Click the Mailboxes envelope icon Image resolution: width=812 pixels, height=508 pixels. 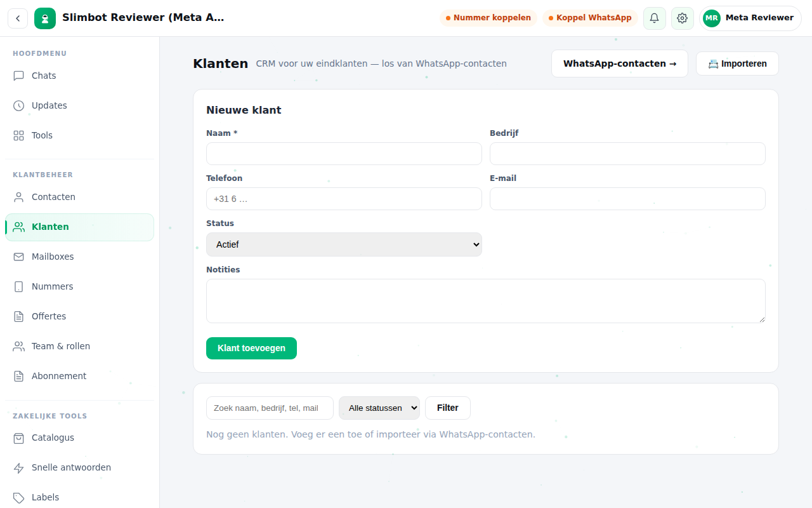coord(19,257)
